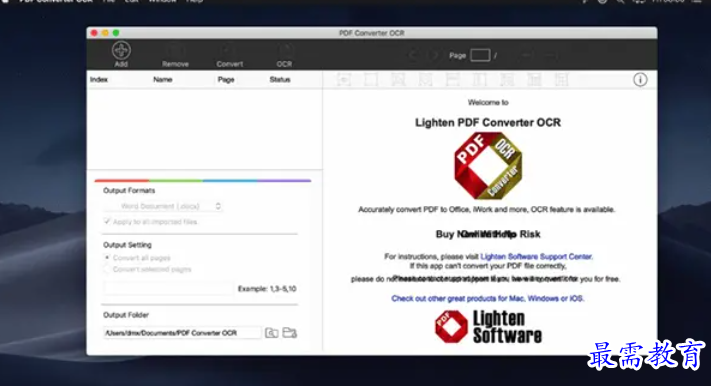Open the Word Document (.docx) format dropdown
711x386 pixels.
[x=163, y=206]
